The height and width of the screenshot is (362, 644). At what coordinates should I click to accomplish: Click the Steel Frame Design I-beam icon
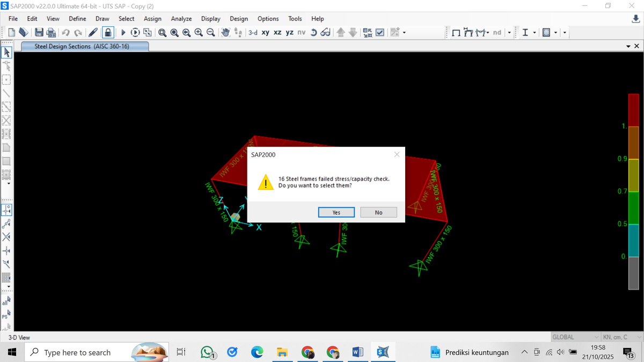525,33
